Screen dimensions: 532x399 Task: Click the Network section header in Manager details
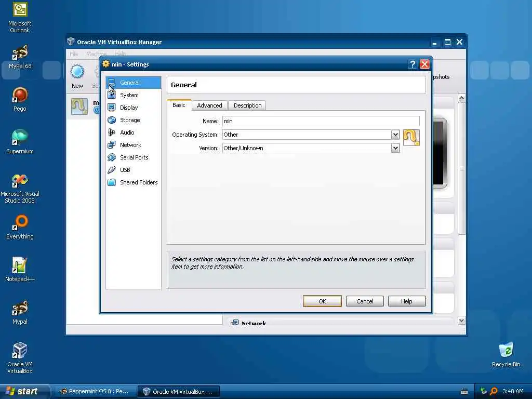(254, 323)
